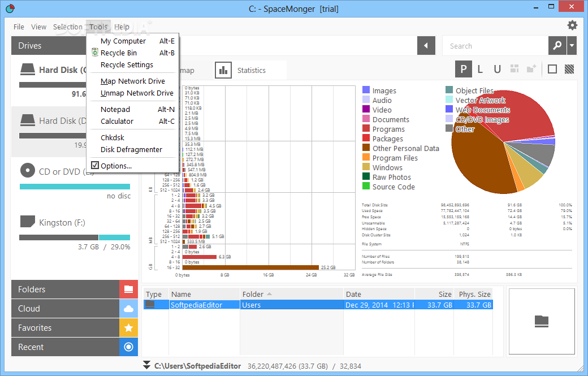Click the grid tiles toolbar icon
Image resolution: width=588 pixels, height=376 pixels.
tap(514, 68)
